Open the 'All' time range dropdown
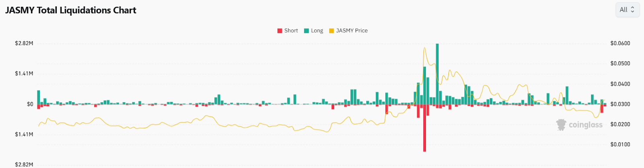The height and width of the screenshot is (168, 644). pyautogui.click(x=627, y=10)
